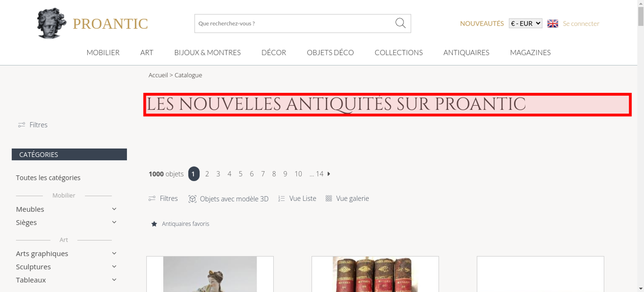Toggle Antiquaires favoris star
Viewport: 644px width, 292px height.
coord(154,224)
